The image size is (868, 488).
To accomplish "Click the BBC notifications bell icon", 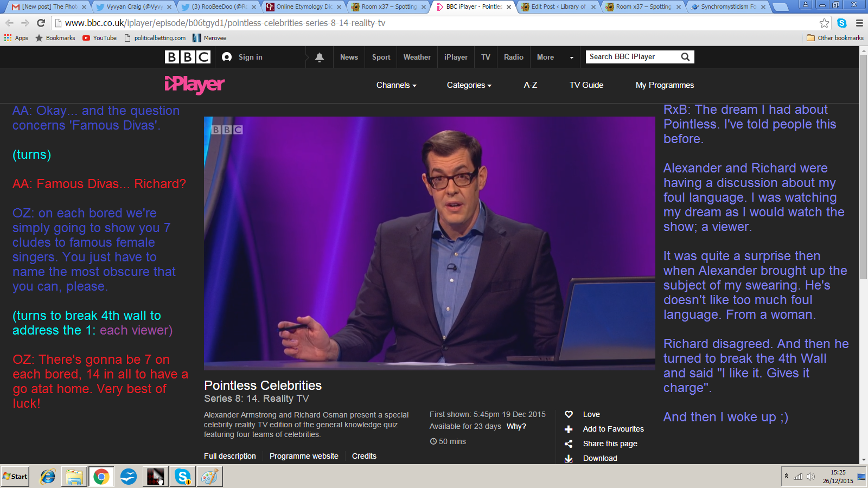I will [320, 57].
